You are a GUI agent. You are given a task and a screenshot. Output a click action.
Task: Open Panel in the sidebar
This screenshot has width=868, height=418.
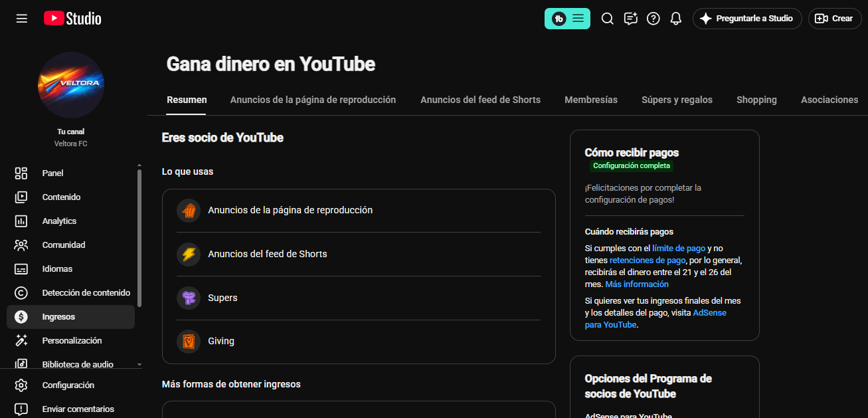tap(70, 173)
